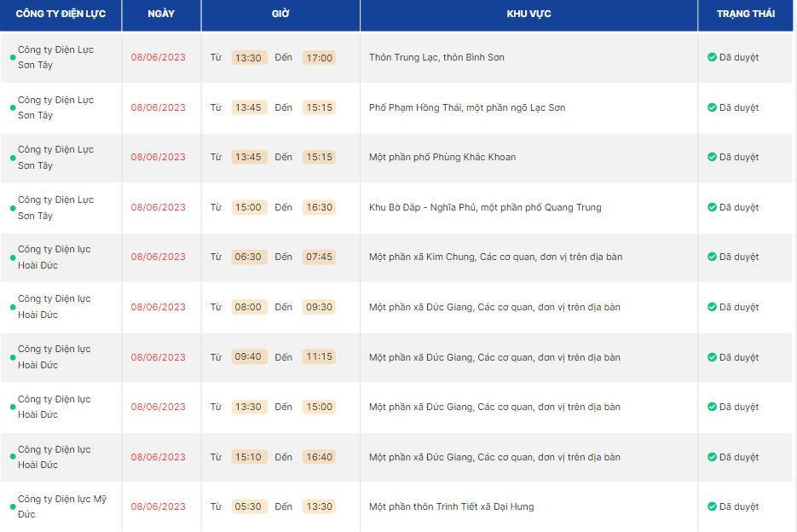Click the check icon in the Khu Bờ Đập row

(x=712, y=207)
